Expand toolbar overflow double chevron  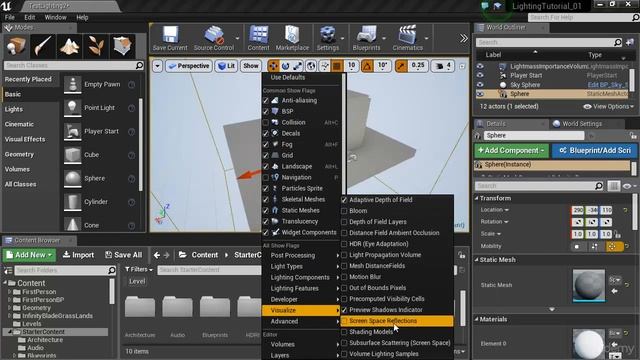[464, 38]
